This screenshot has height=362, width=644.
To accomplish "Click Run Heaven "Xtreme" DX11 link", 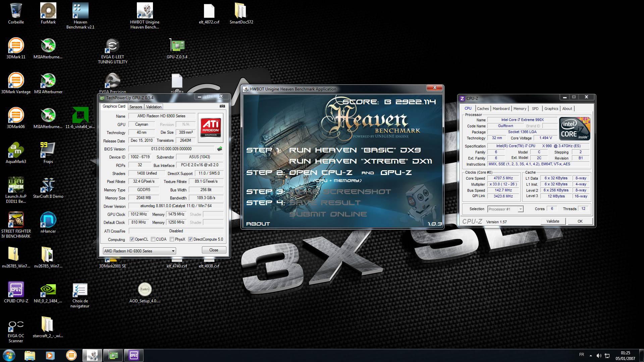I will 361,161.
